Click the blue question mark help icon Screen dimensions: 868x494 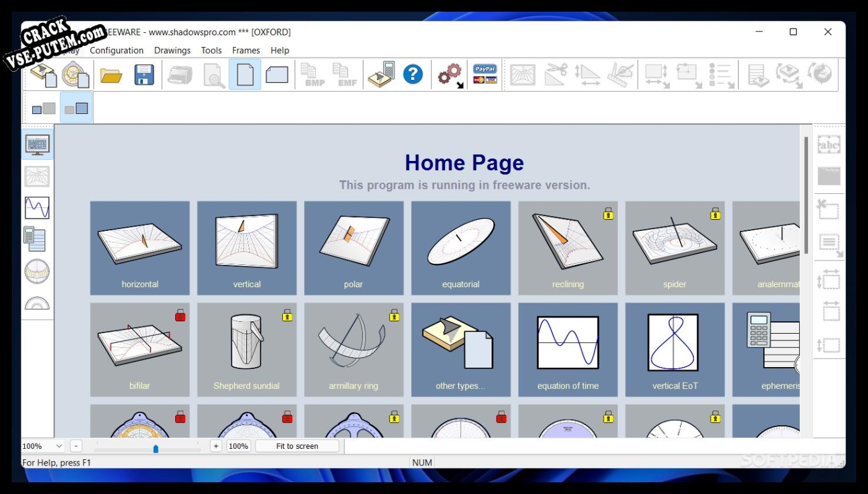[x=413, y=75]
